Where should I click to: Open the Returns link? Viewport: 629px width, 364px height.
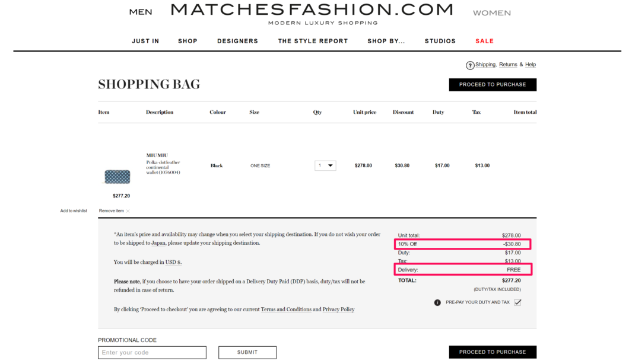tap(508, 65)
